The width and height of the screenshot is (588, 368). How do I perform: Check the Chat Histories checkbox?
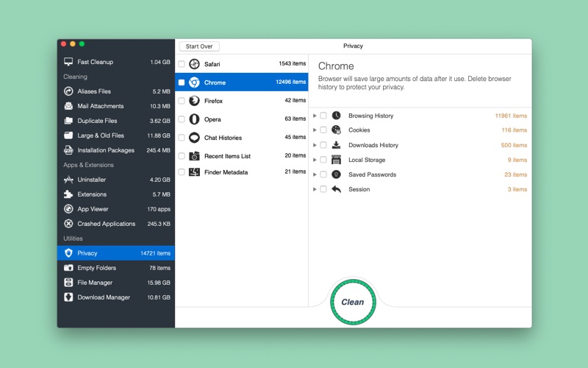pyautogui.click(x=182, y=138)
